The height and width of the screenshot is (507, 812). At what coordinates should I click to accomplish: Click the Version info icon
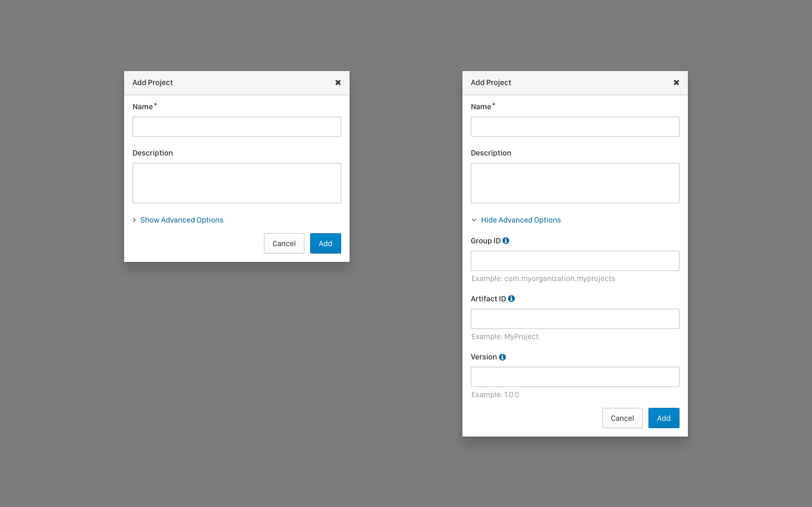502,357
